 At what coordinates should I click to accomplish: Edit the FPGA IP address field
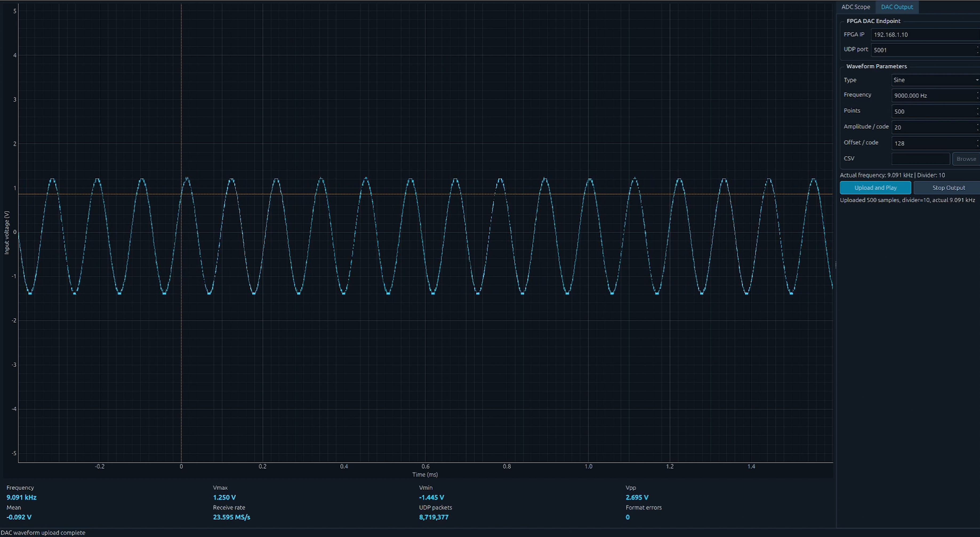(925, 35)
